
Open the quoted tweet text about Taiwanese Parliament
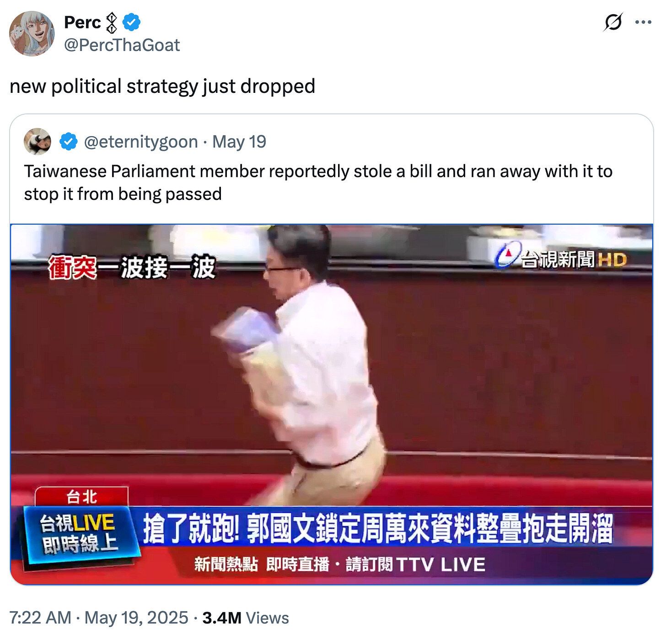pos(318,182)
